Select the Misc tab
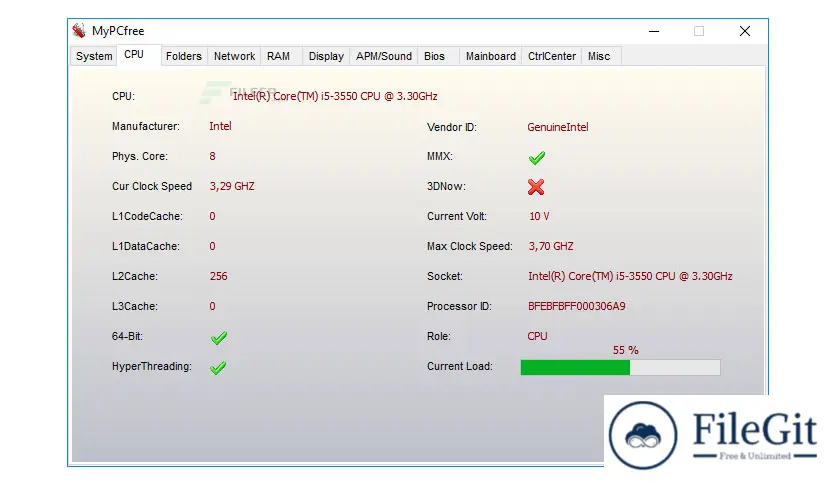836x484 pixels. (599, 57)
